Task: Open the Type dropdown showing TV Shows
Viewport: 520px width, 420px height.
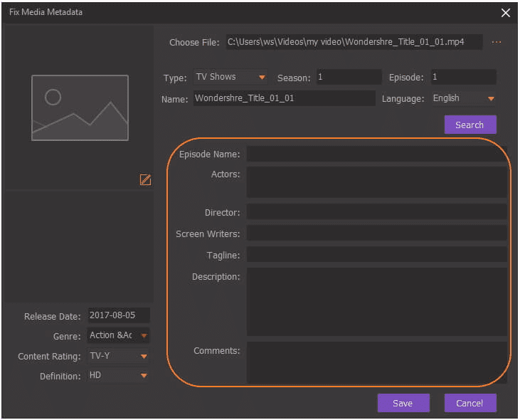Action: (x=230, y=77)
